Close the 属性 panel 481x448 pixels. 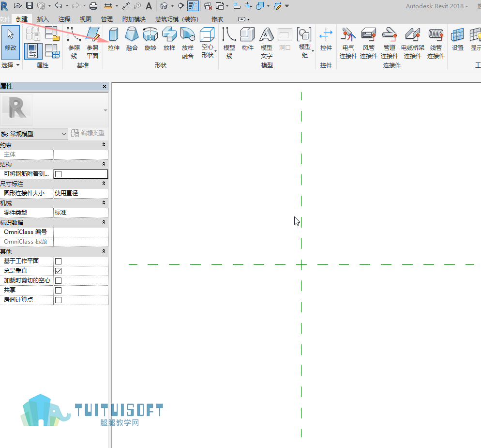pyautogui.click(x=105, y=87)
